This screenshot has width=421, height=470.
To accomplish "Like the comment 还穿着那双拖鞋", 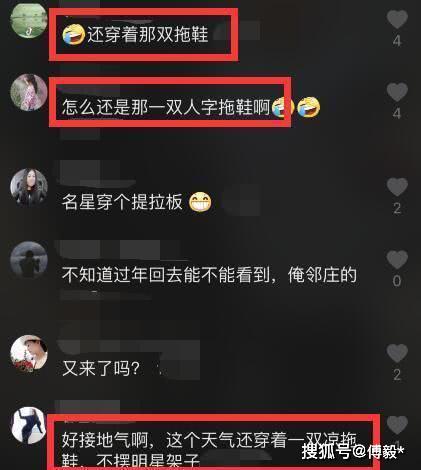I will pos(397,19).
